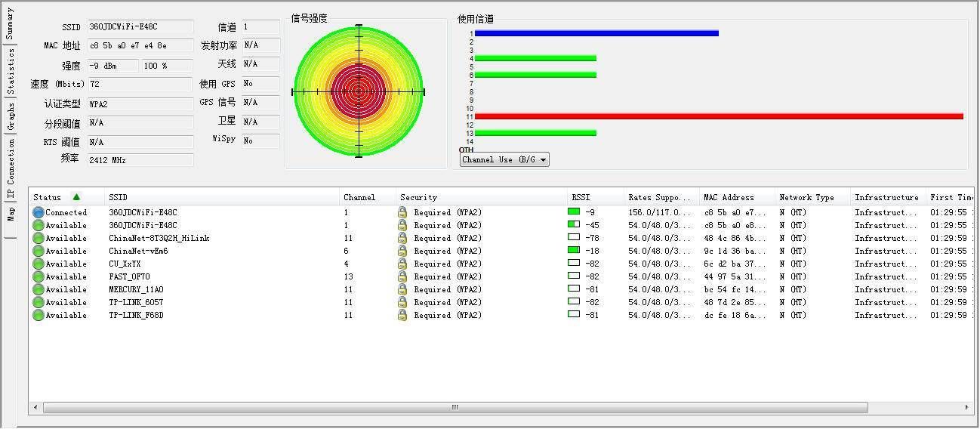Screen dimensions: 980x429
Task: Open the IP Connection side tab
Action: [10, 168]
